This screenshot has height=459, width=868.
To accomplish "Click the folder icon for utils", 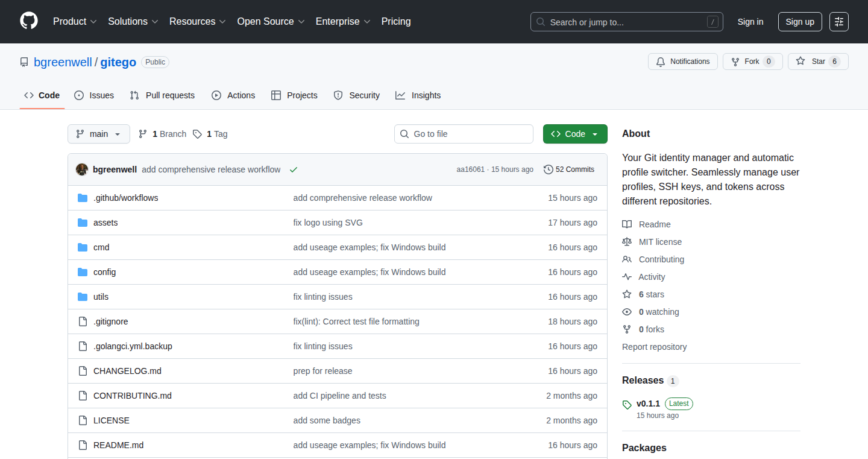I will (83, 297).
